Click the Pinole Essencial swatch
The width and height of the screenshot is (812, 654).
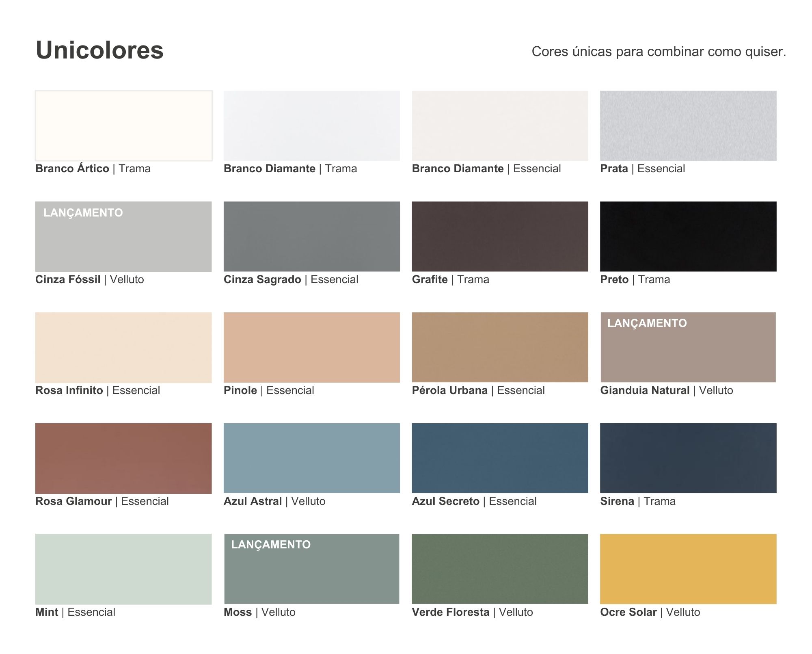click(311, 347)
